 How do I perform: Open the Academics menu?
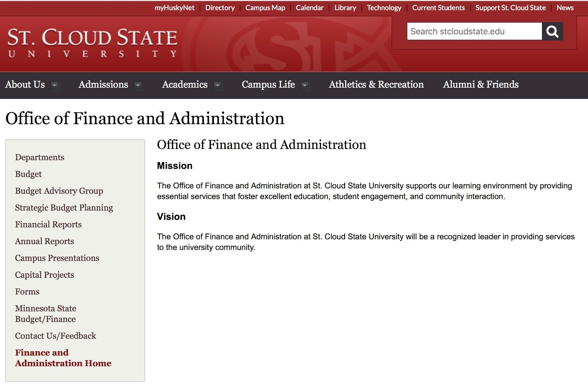tap(185, 85)
